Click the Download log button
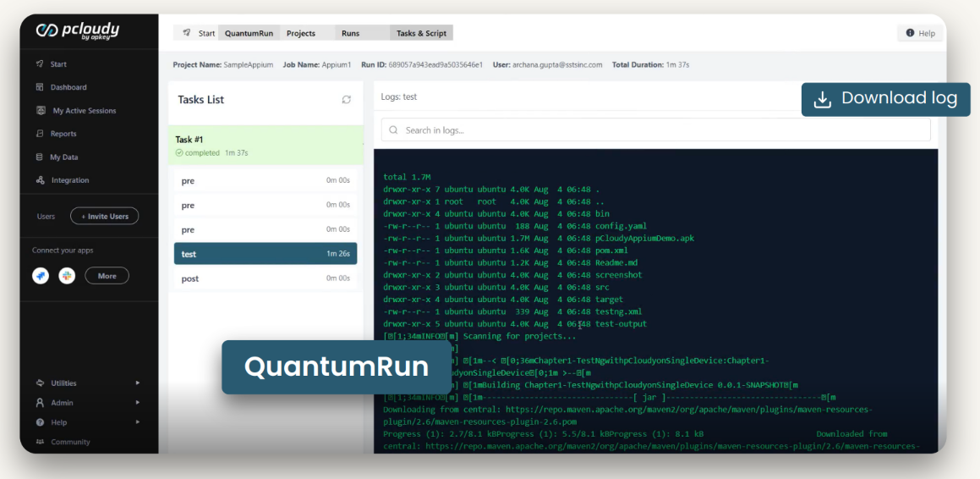This screenshot has height=479, width=980. click(885, 99)
